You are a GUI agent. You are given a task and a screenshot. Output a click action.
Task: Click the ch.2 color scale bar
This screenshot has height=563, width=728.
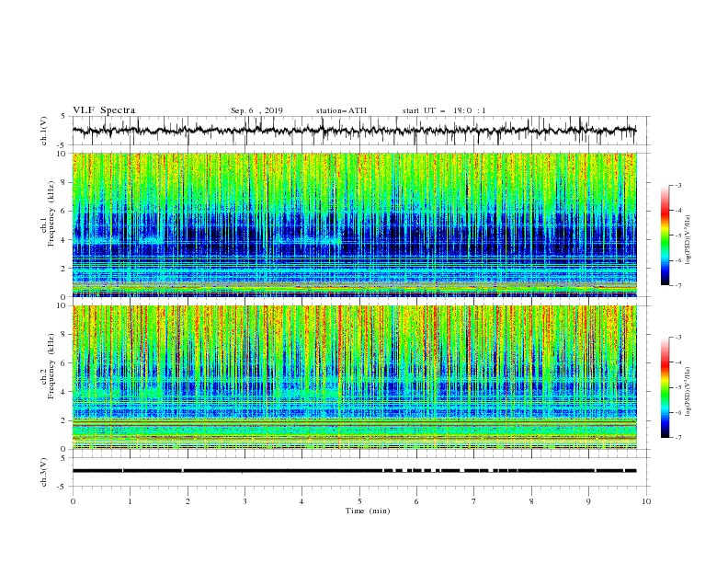pos(665,387)
